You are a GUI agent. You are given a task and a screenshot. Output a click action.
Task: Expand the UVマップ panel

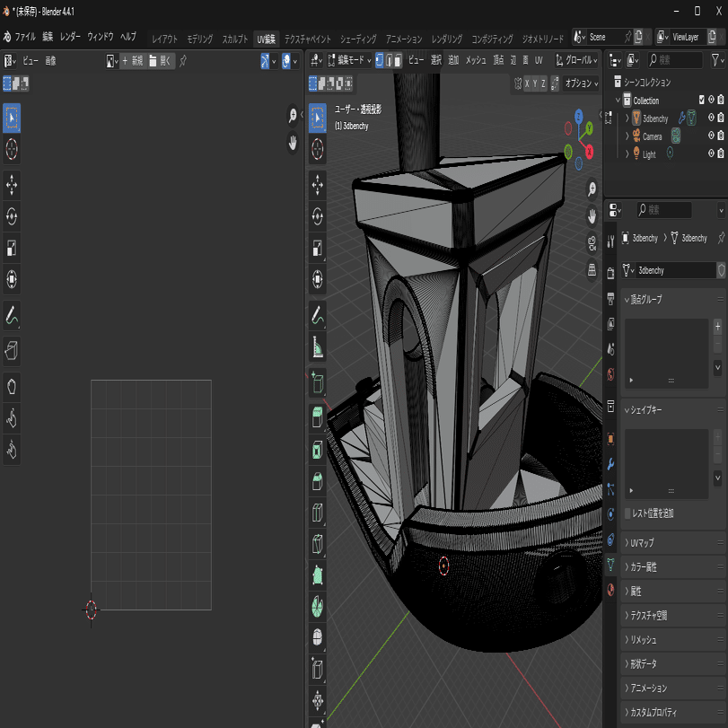pyautogui.click(x=643, y=544)
